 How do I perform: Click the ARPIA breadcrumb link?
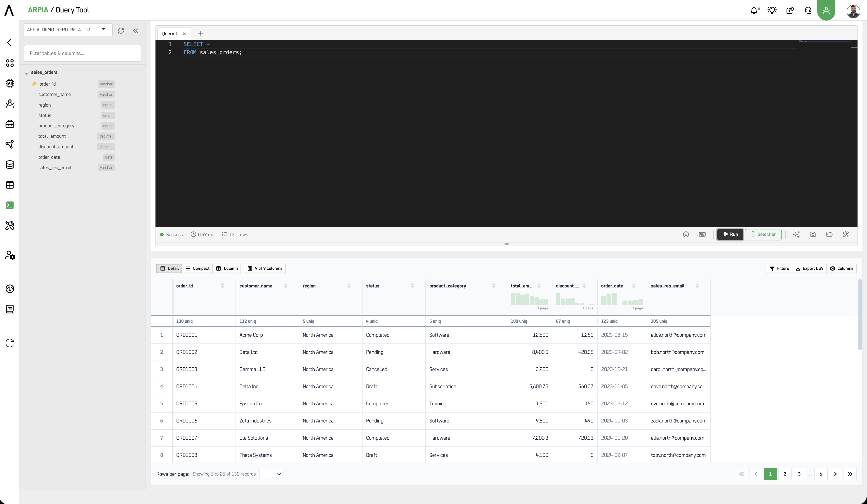point(38,10)
